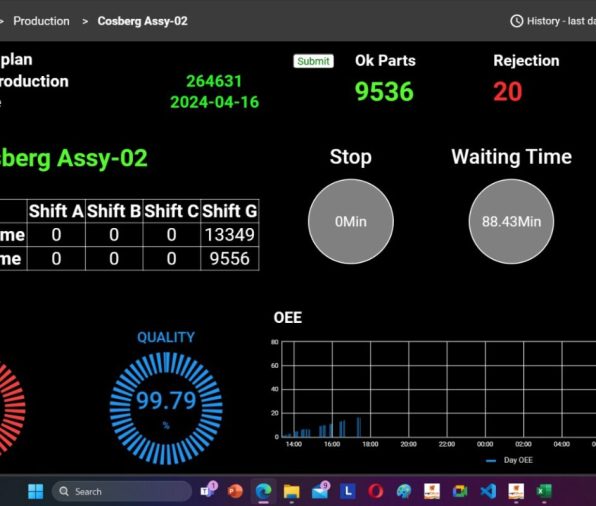Click the History clock icon
Screen dimensions: 596x506
click(517, 21)
